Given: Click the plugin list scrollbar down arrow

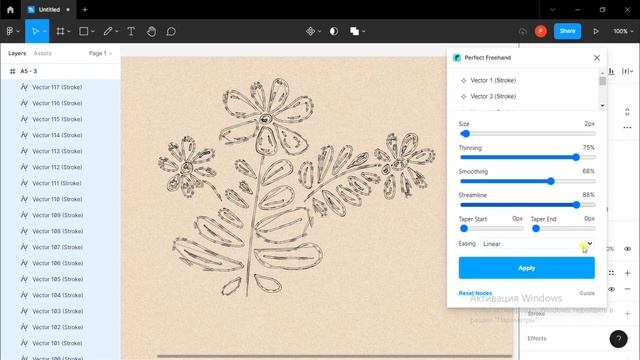Looking at the screenshot, I should pos(602,106).
